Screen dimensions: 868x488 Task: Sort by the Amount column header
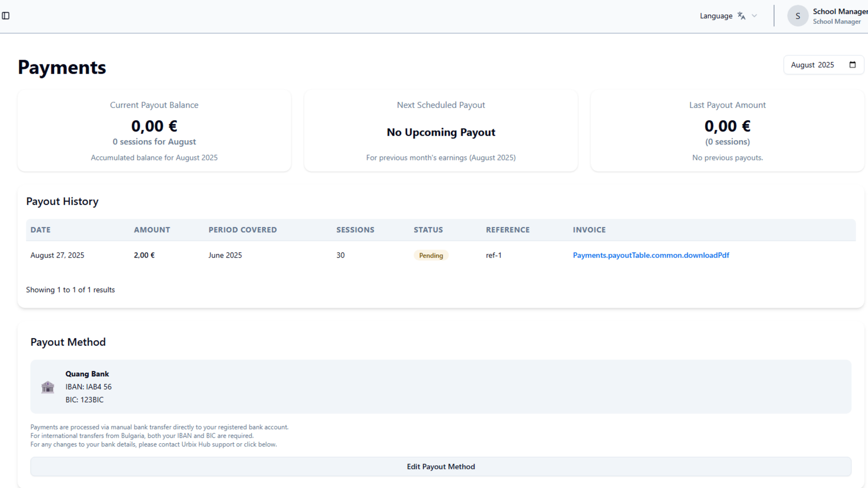(152, 230)
